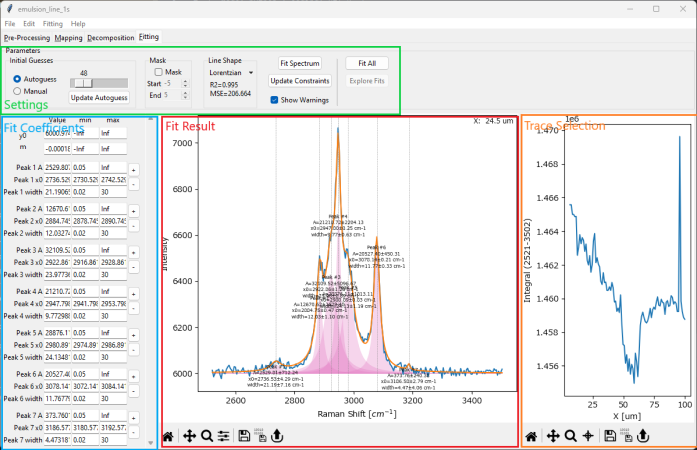The width and height of the screenshot is (697, 450).
Task: Select zoom magnifier in Fit Result toolbar
Action: (x=206, y=436)
